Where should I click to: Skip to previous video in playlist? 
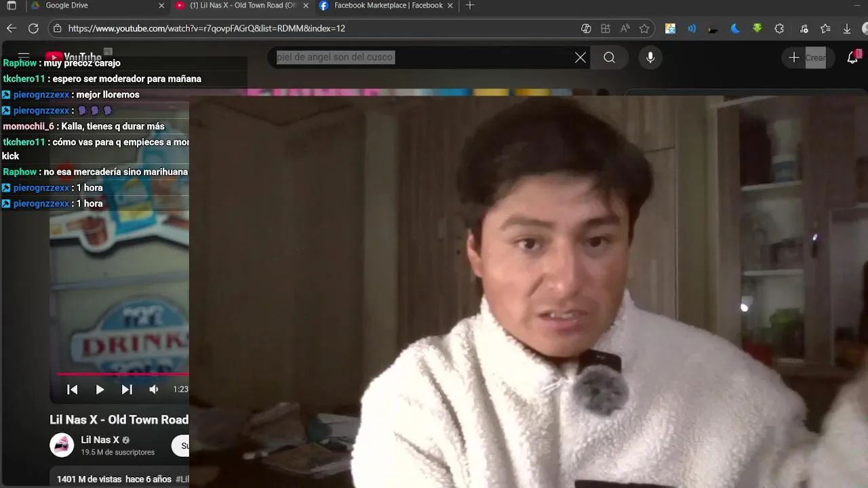click(x=73, y=389)
